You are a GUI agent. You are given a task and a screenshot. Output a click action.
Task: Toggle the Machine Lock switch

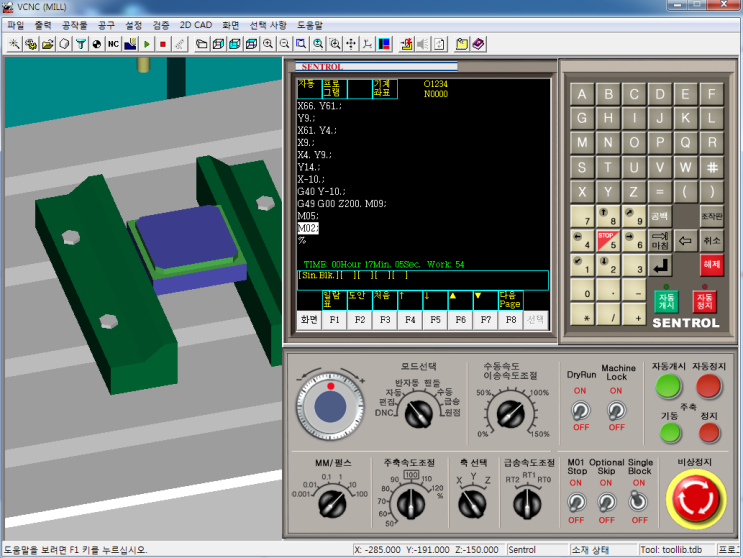coord(617,412)
